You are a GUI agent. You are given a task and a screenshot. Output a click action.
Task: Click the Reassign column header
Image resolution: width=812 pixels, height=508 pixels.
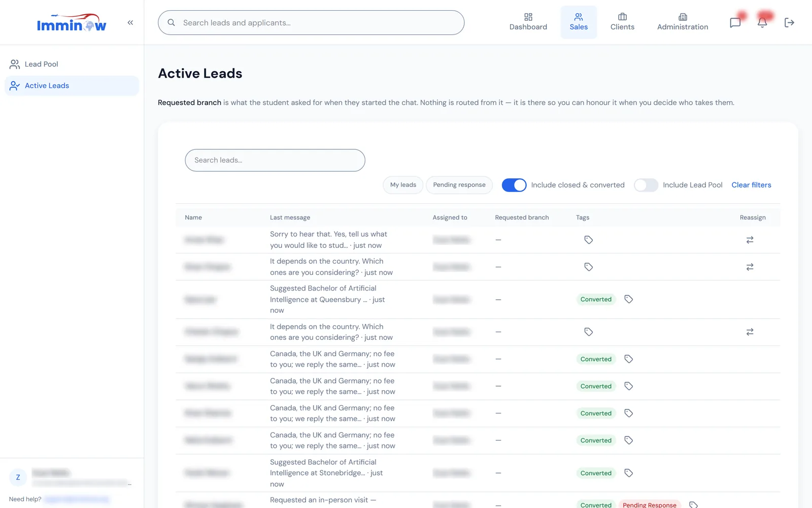(x=753, y=217)
